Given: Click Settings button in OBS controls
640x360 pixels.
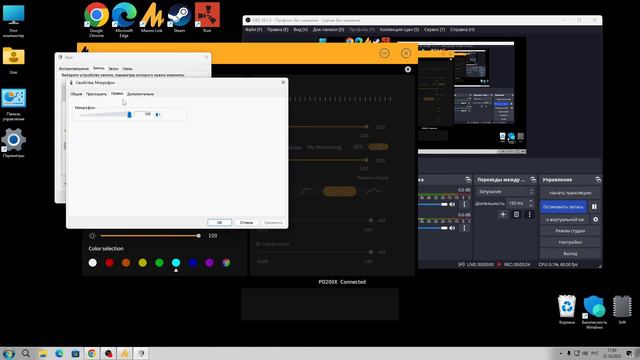Looking at the screenshot, I should (x=570, y=242).
